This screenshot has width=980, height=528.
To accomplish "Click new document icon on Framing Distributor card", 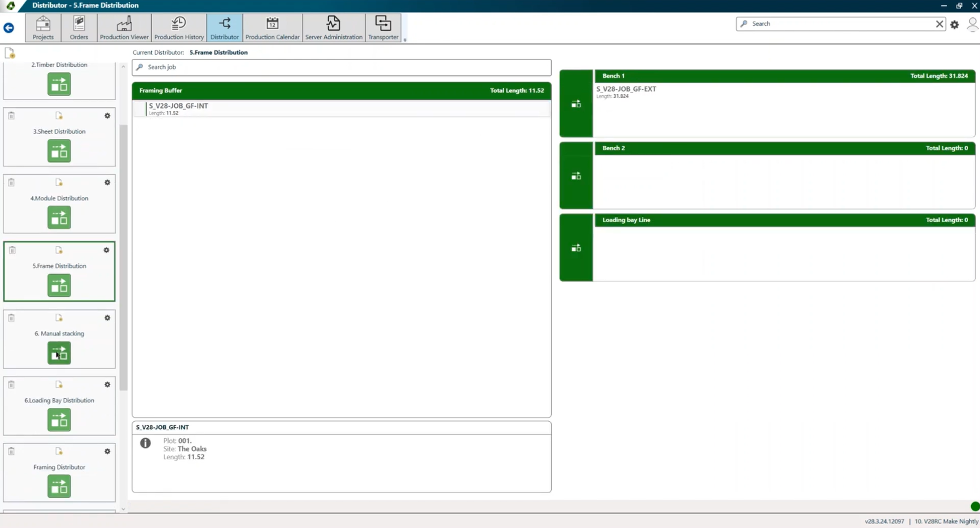I will 59,451.
